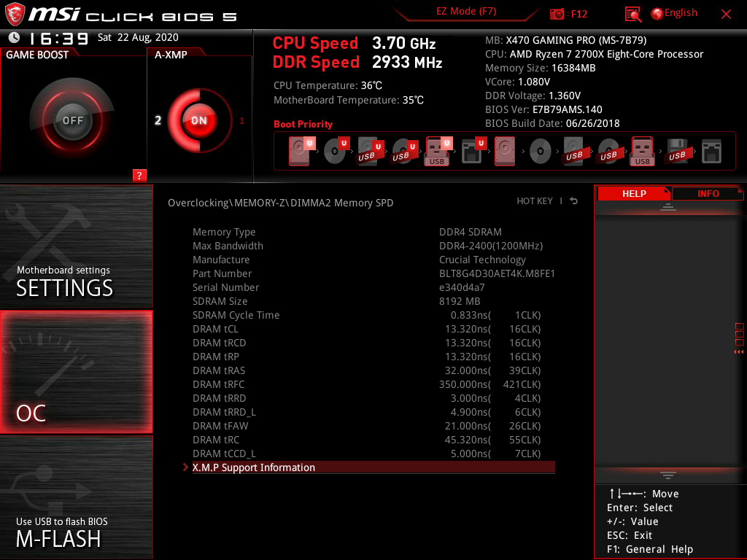Click the MSI dragon shield logo
This screenshot has width=747, height=560.
tap(15, 15)
